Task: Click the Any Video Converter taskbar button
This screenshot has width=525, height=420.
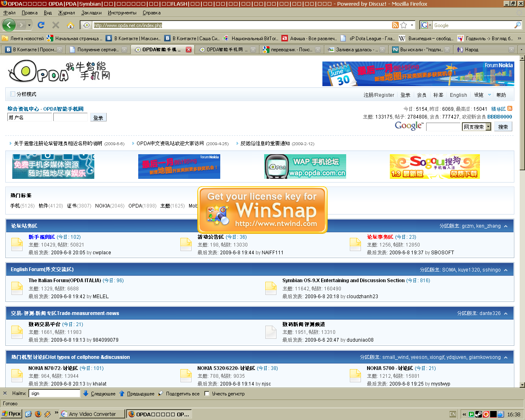Action: point(92,414)
